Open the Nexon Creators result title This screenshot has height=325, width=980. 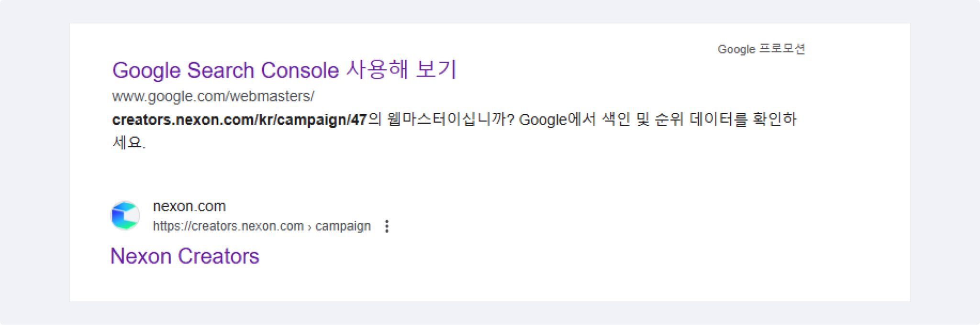point(185,256)
